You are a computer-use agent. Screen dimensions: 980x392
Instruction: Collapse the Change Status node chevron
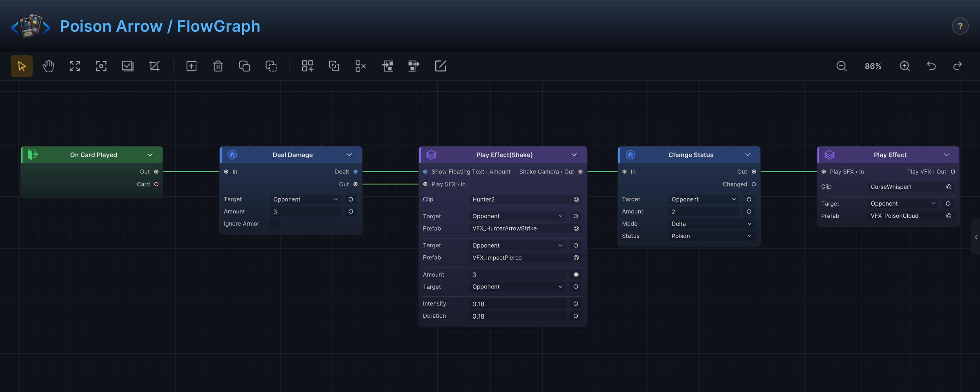(x=748, y=155)
